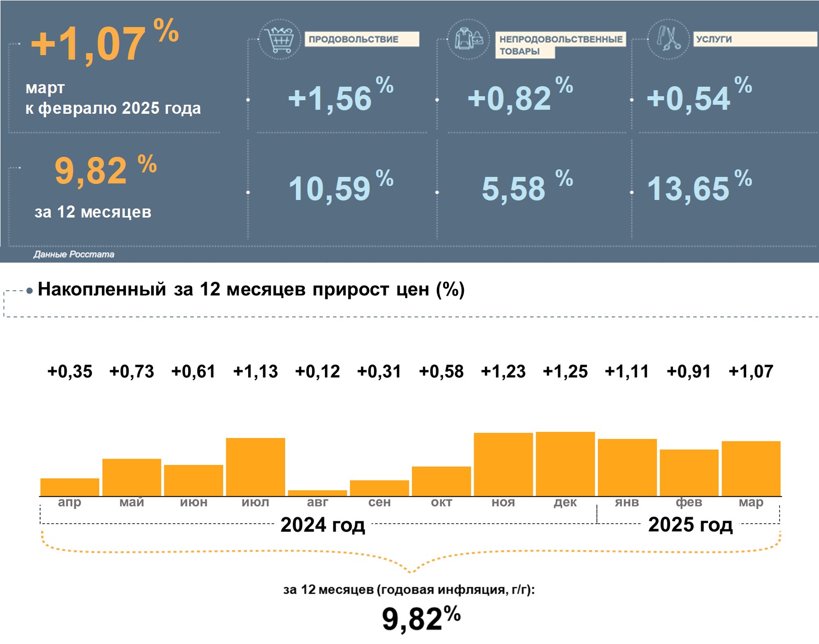Click the short orange bar for авг
Screen dimensions: 819x644
click(317, 493)
